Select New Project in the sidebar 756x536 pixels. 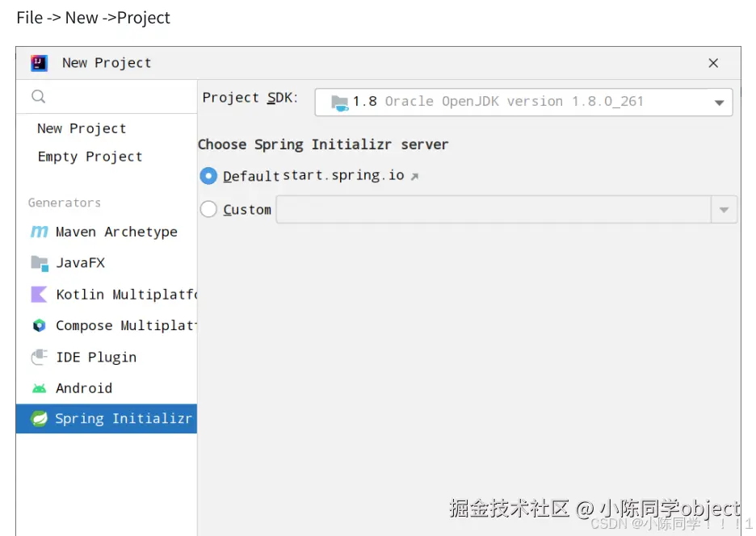coord(82,128)
